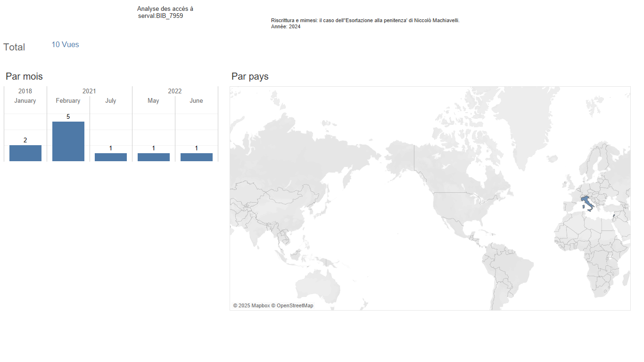The height and width of the screenshot is (362, 644).
Task: Click the 'May' month label
Action: pyautogui.click(x=153, y=100)
